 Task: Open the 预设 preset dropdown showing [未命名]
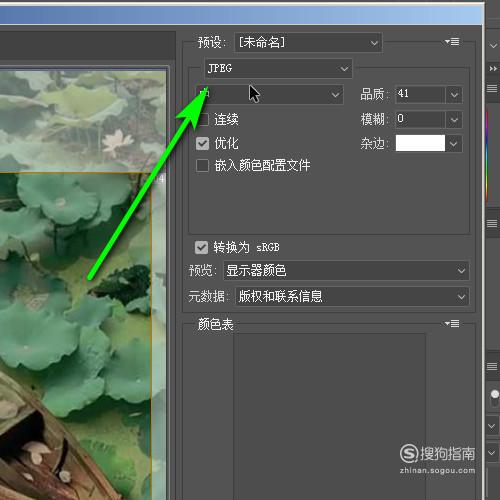(308, 42)
